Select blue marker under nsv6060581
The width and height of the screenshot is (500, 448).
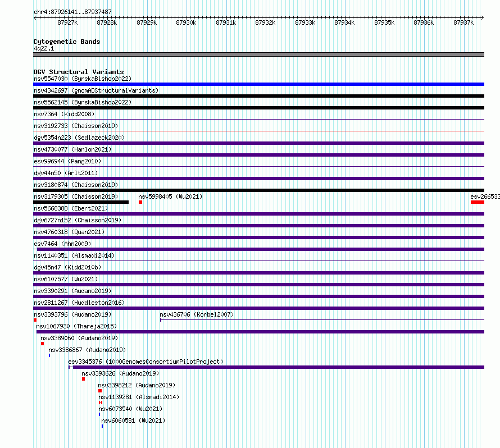pos(102,426)
